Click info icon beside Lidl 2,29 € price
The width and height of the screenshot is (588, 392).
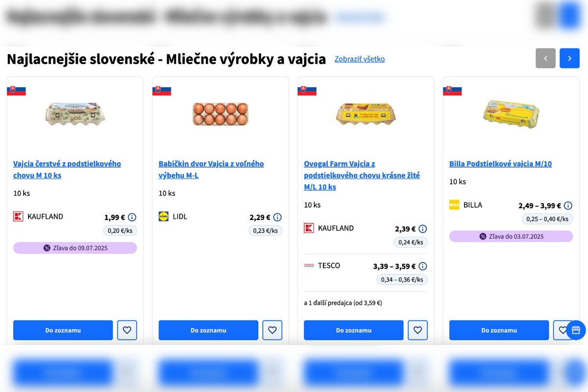[x=277, y=217]
